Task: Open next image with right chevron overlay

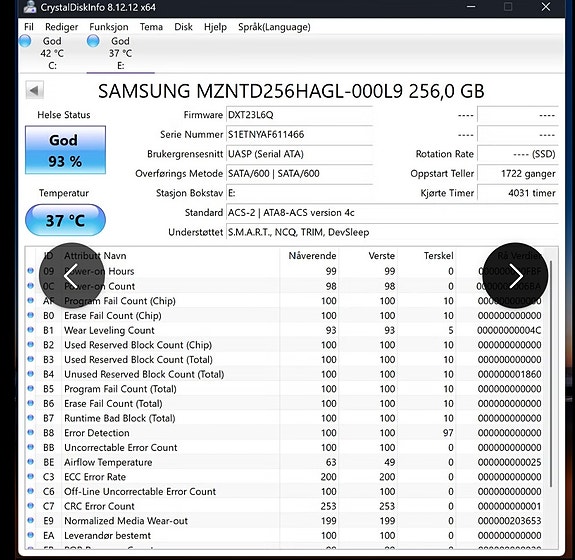Action: 515,275
